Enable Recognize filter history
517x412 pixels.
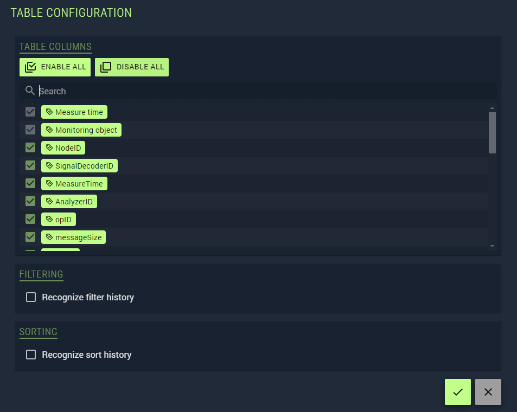[31, 297]
